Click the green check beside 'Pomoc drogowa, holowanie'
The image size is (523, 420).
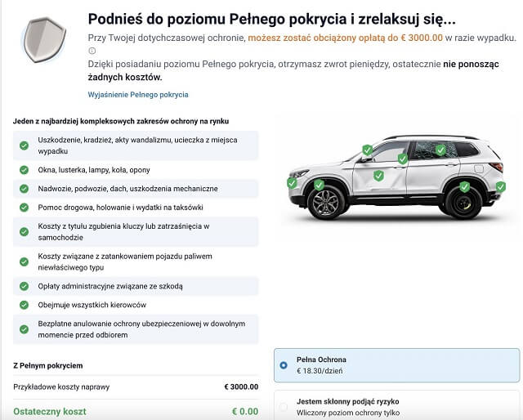[25, 208]
